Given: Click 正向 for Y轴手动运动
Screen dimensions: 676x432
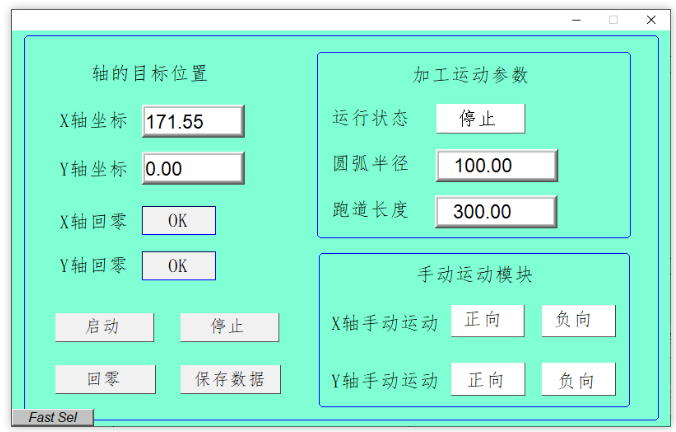Looking at the screenshot, I should [488, 379].
